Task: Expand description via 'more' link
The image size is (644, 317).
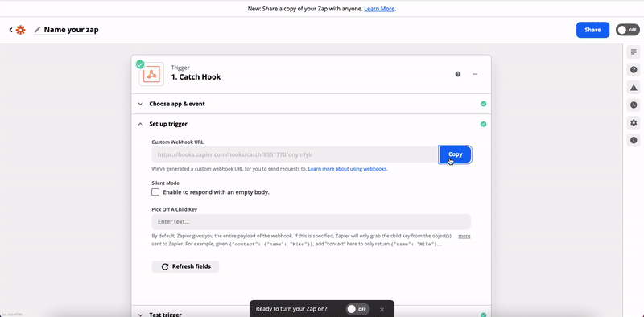Action: tap(464, 236)
